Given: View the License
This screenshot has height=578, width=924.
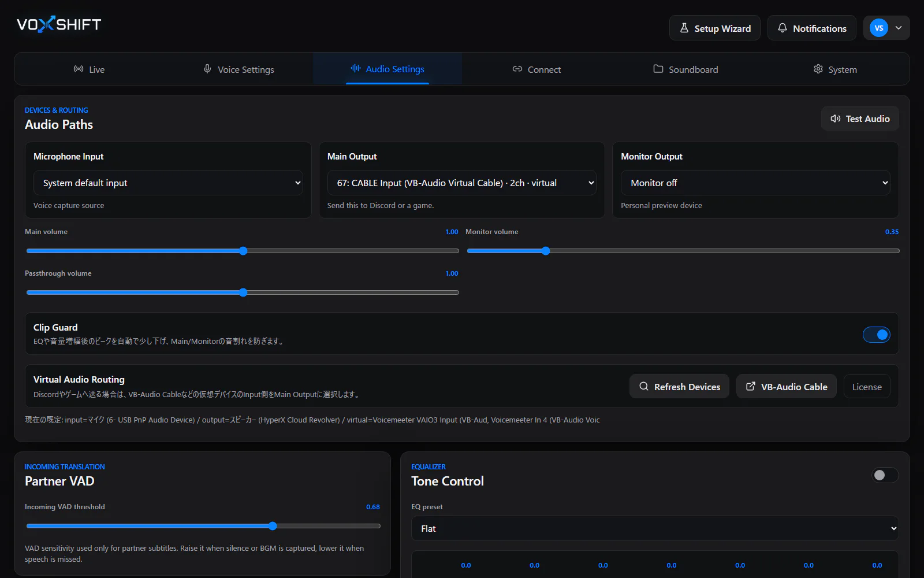Looking at the screenshot, I should [x=867, y=386].
